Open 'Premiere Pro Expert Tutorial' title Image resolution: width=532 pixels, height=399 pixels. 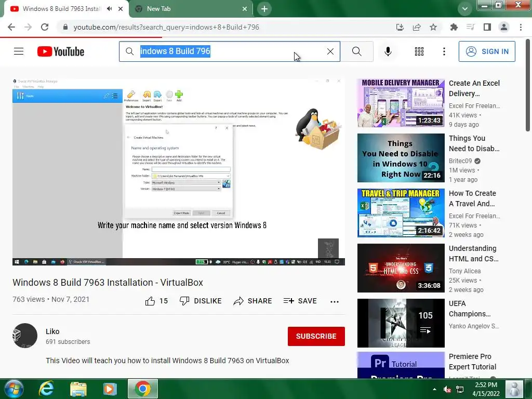(x=472, y=362)
